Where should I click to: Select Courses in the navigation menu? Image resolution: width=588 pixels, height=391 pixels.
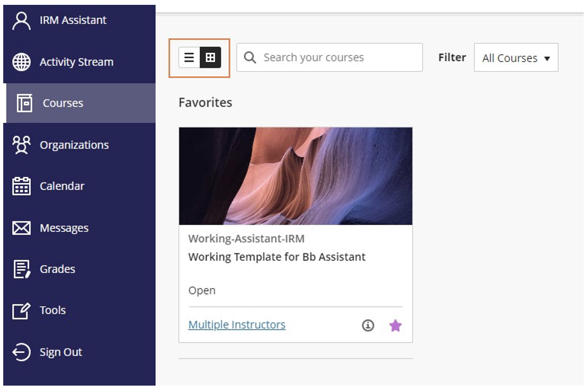(80, 103)
